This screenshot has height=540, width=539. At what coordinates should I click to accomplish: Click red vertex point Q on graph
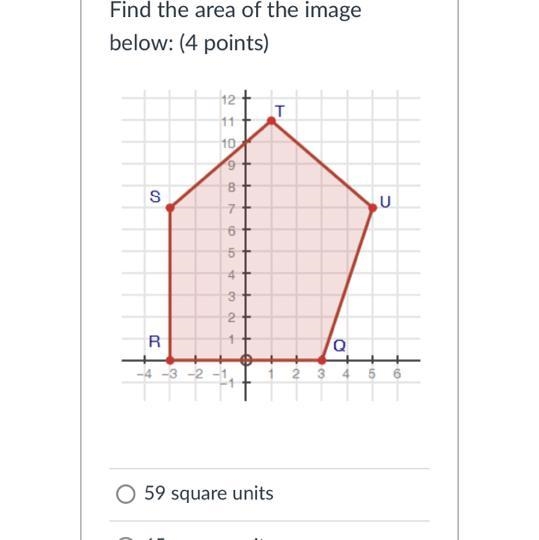click(x=322, y=360)
